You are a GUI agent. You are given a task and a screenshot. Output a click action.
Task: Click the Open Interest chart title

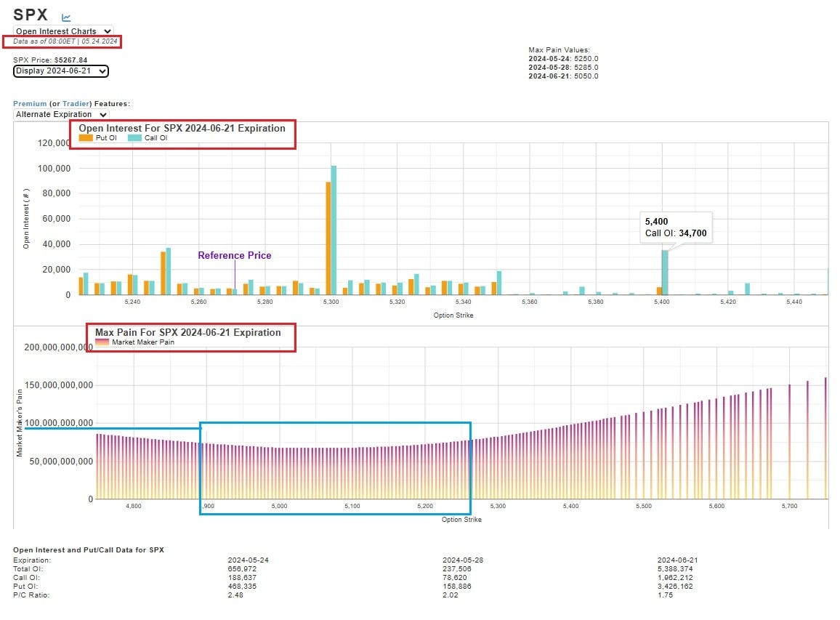(182, 128)
